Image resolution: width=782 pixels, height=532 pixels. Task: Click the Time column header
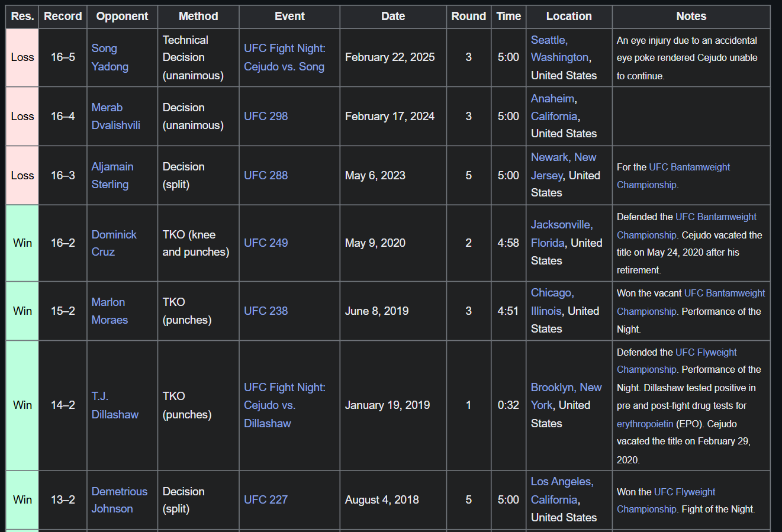(x=509, y=17)
